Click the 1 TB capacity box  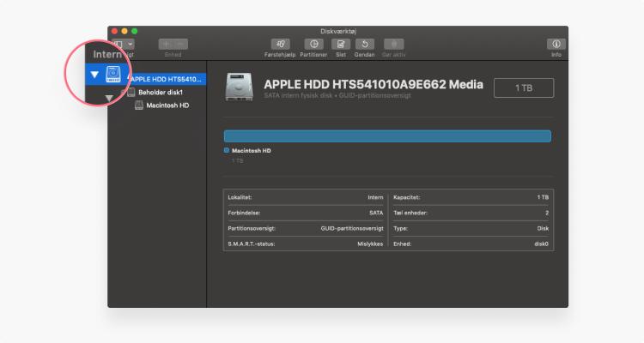524,87
